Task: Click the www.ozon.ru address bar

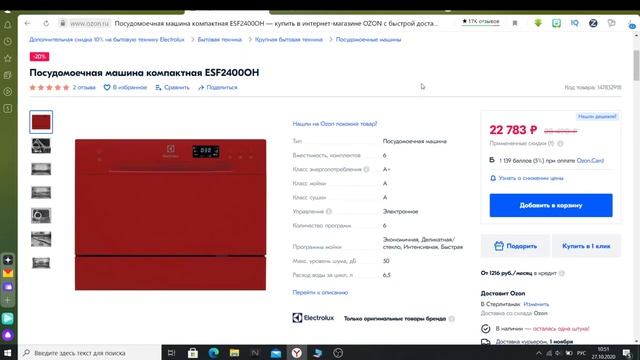Action: pos(89,23)
